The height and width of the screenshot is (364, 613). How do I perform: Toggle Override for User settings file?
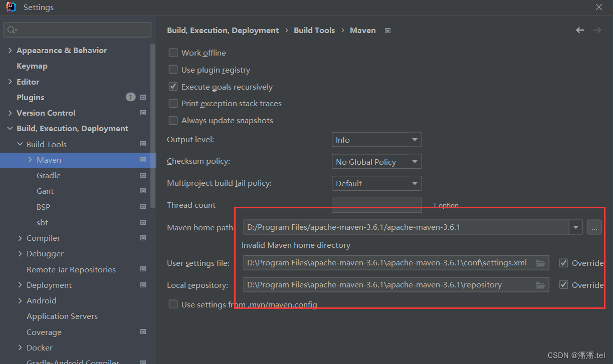563,263
